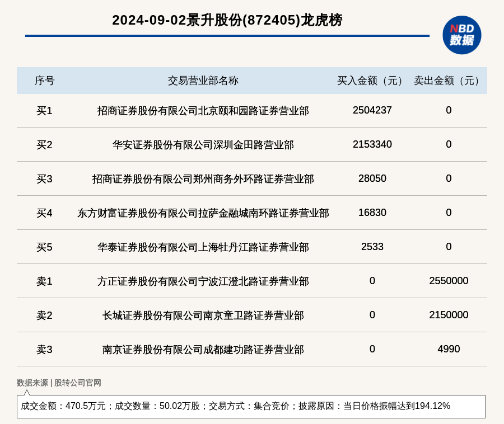
Task: Select the 买1 row label
Action: [44, 111]
